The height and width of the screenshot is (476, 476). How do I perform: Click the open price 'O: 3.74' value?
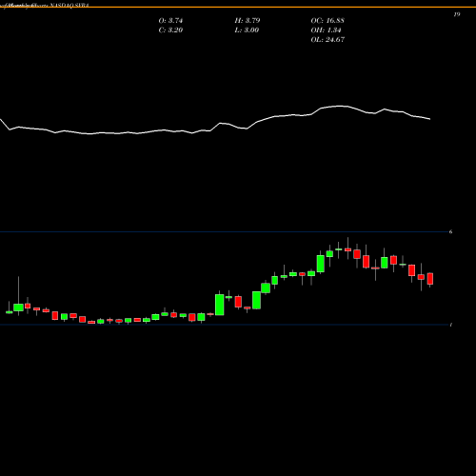(x=170, y=21)
